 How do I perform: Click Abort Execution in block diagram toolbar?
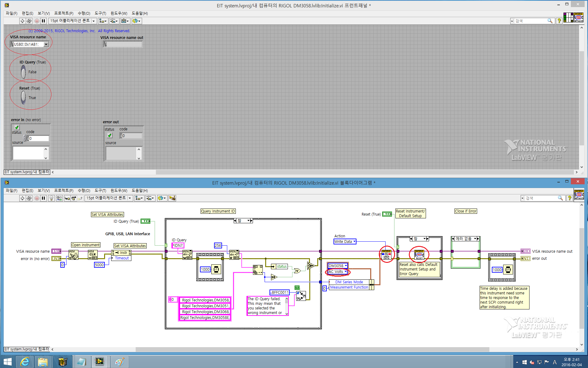point(37,198)
